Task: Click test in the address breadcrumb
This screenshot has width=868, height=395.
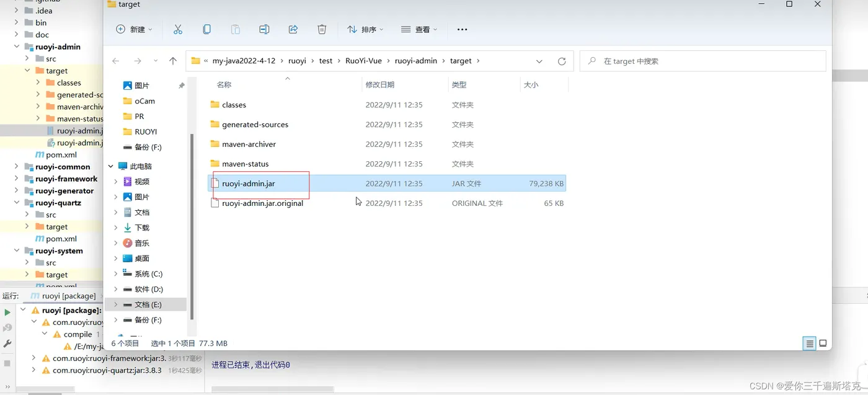Action: coord(325,61)
